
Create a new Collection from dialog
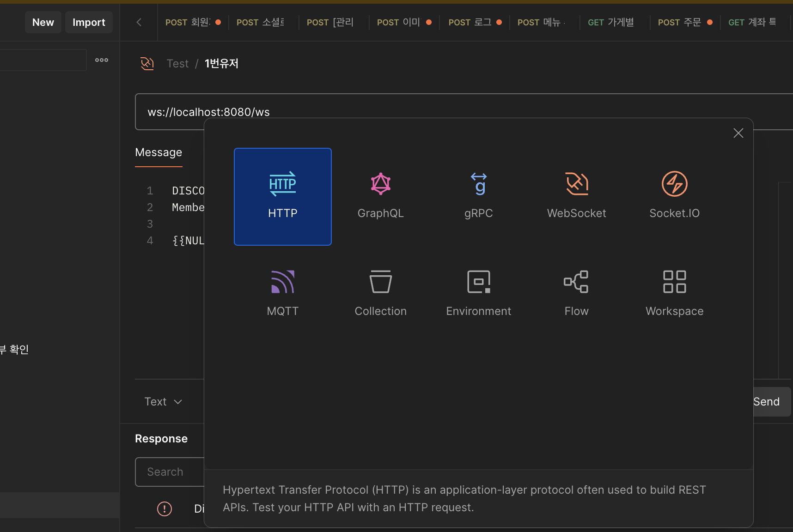point(381,295)
